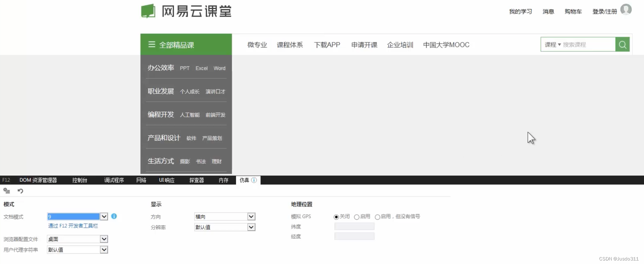
Task: Click the 人工智能 subcategory link
Action: [190, 115]
